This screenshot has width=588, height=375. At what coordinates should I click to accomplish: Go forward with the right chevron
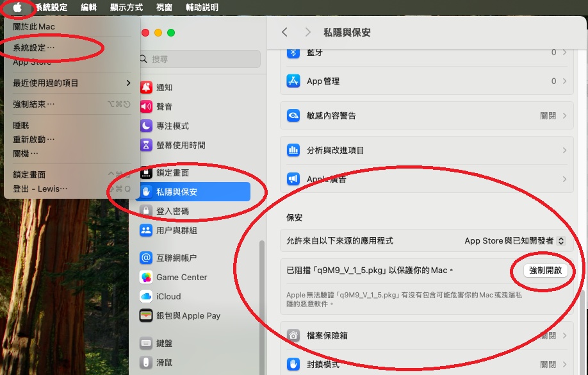[x=307, y=32]
